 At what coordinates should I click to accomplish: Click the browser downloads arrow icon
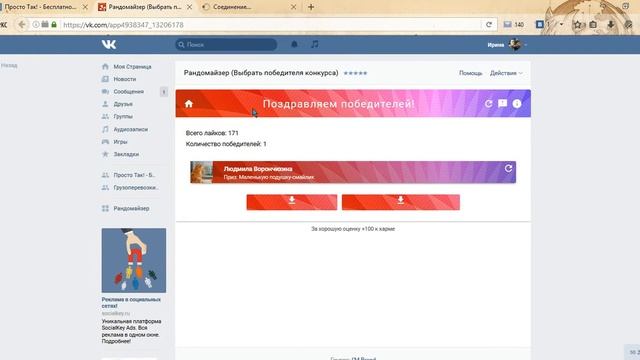(611, 25)
